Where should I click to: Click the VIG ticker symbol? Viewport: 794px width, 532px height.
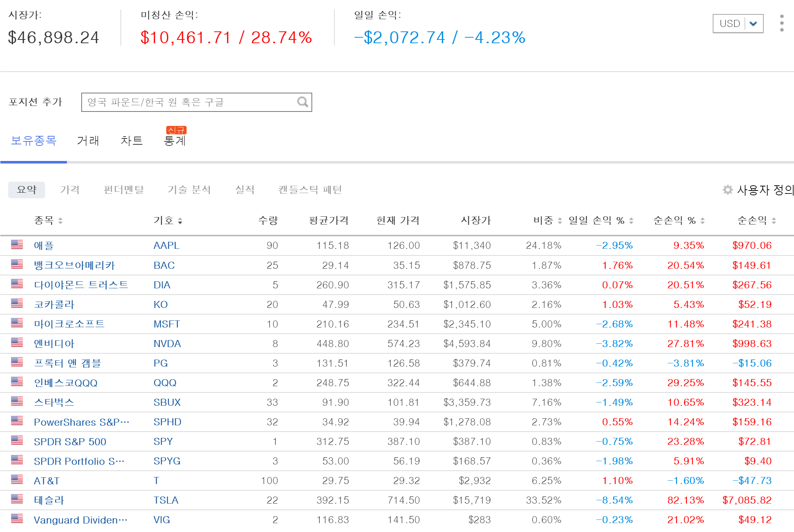[161, 520]
